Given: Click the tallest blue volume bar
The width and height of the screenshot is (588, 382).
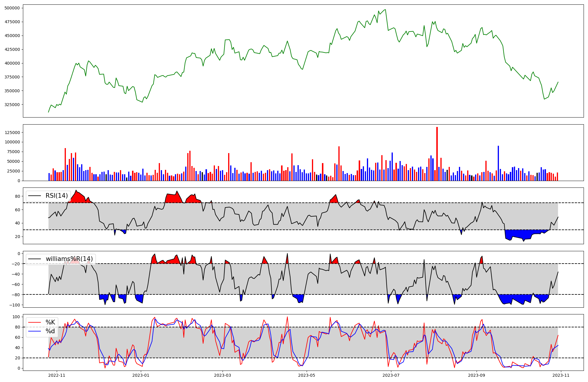Looking at the screenshot, I should (x=498, y=163).
